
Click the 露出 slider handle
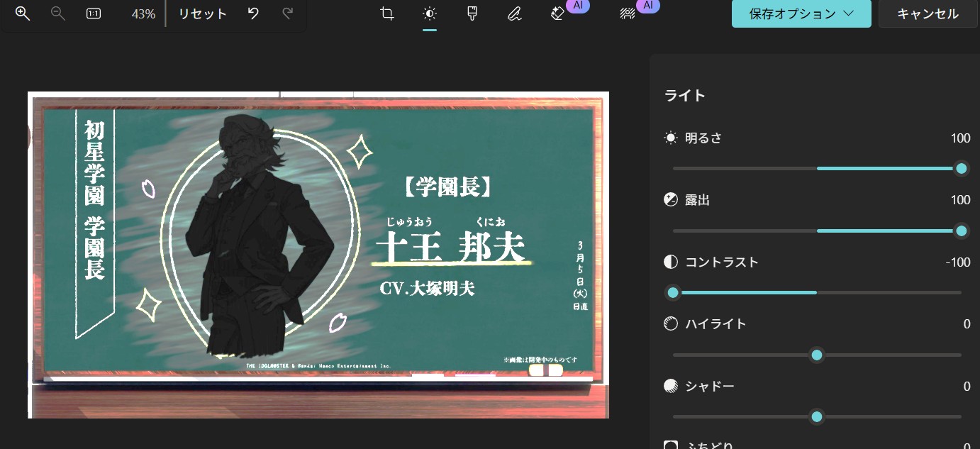(962, 231)
